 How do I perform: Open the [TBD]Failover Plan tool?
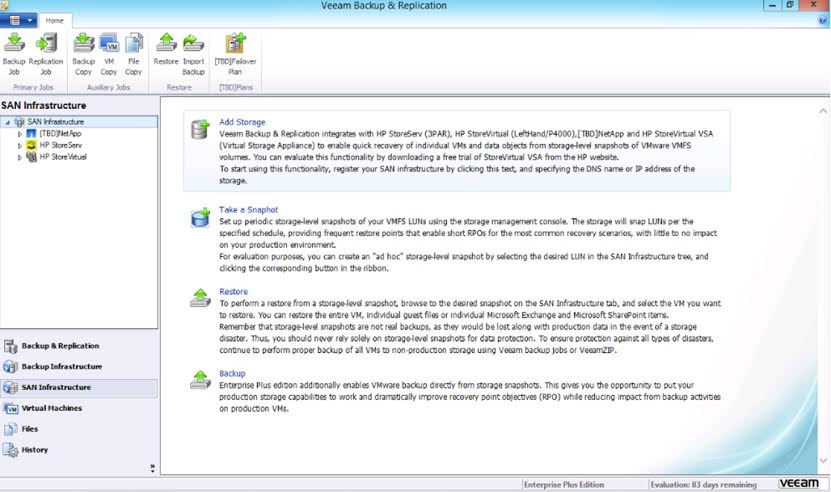235,54
